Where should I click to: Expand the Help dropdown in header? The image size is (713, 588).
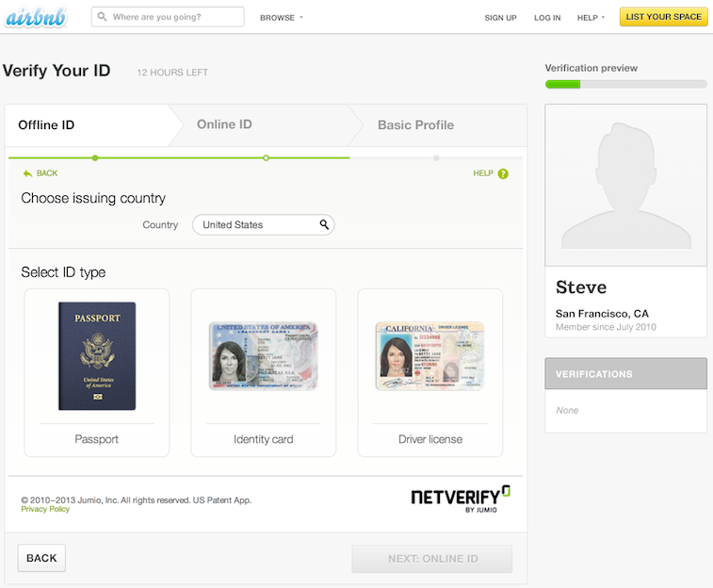click(x=591, y=18)
